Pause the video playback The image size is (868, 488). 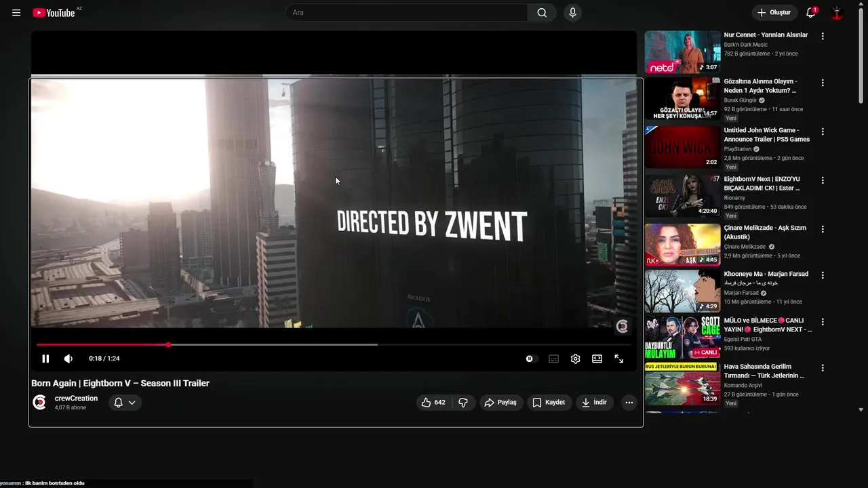[45, 359]
